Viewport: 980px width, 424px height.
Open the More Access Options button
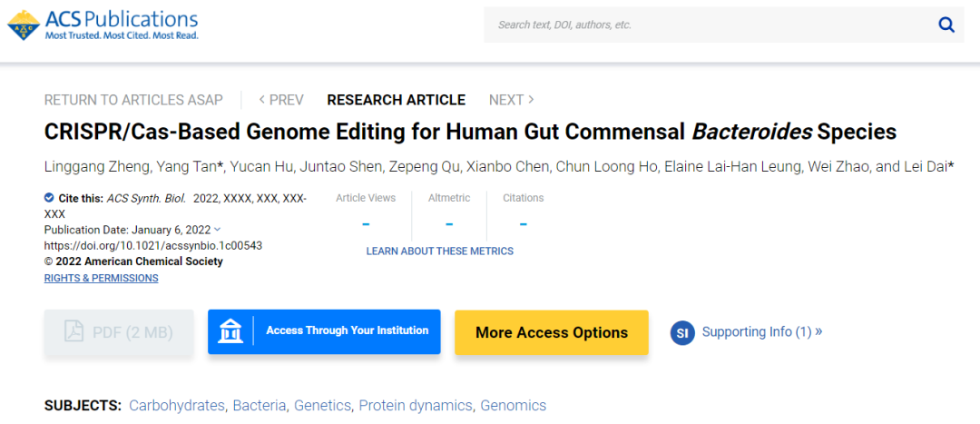pyautogui.click(x=552, y=332)
